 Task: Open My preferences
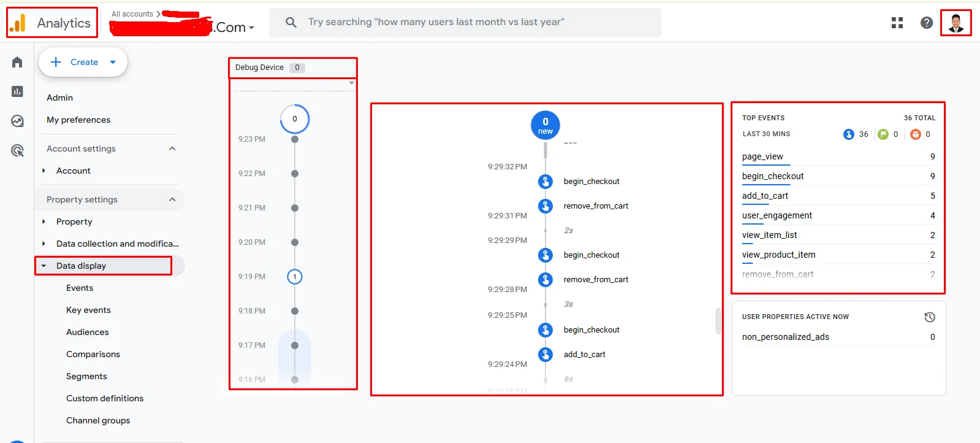click(78, 120)
